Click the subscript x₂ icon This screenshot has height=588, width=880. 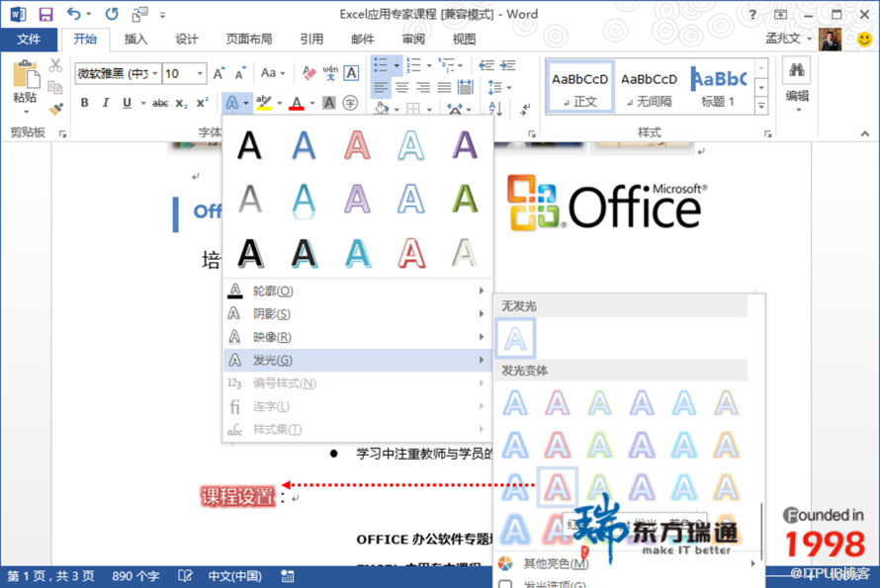pos(181,103)
